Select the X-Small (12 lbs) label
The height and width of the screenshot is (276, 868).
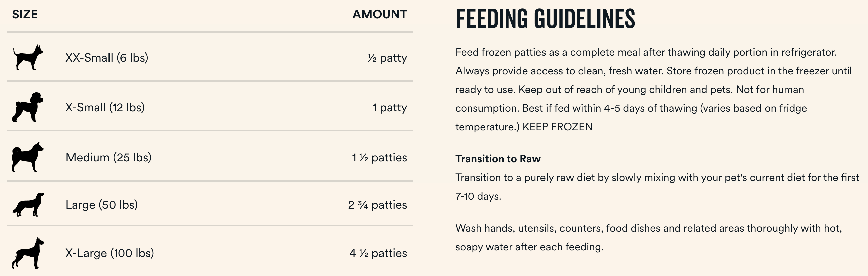pos(105,107)
